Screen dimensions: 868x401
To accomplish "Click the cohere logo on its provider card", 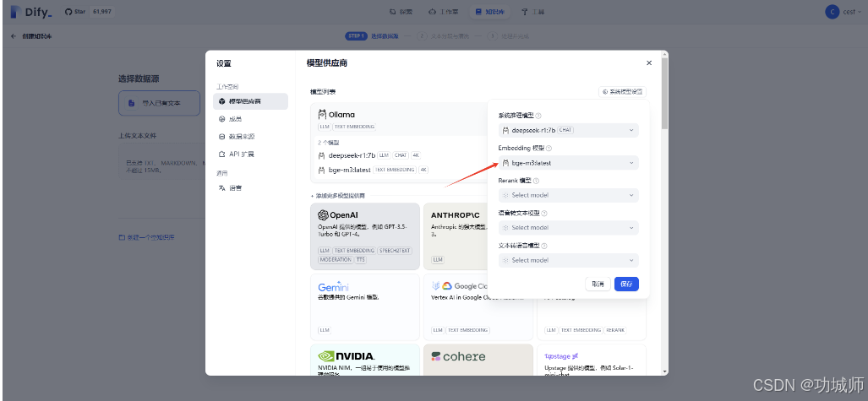I will click(458, 356).
